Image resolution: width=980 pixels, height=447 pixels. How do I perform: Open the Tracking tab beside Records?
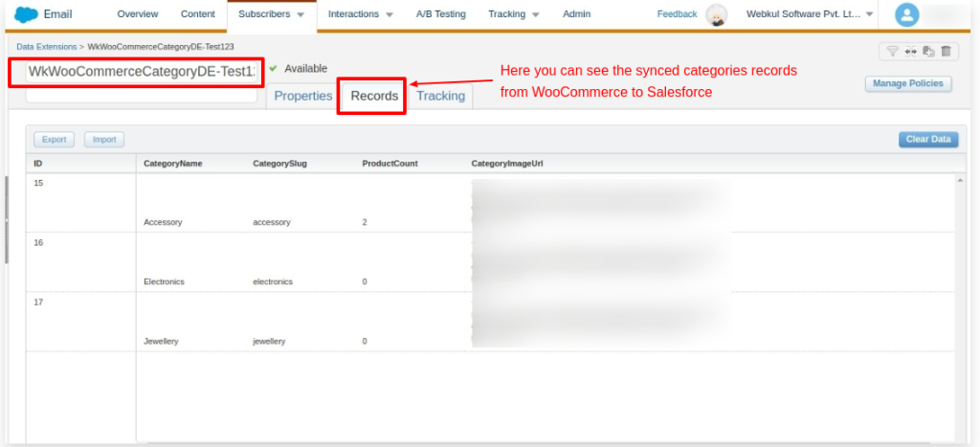tap(440, 96)
